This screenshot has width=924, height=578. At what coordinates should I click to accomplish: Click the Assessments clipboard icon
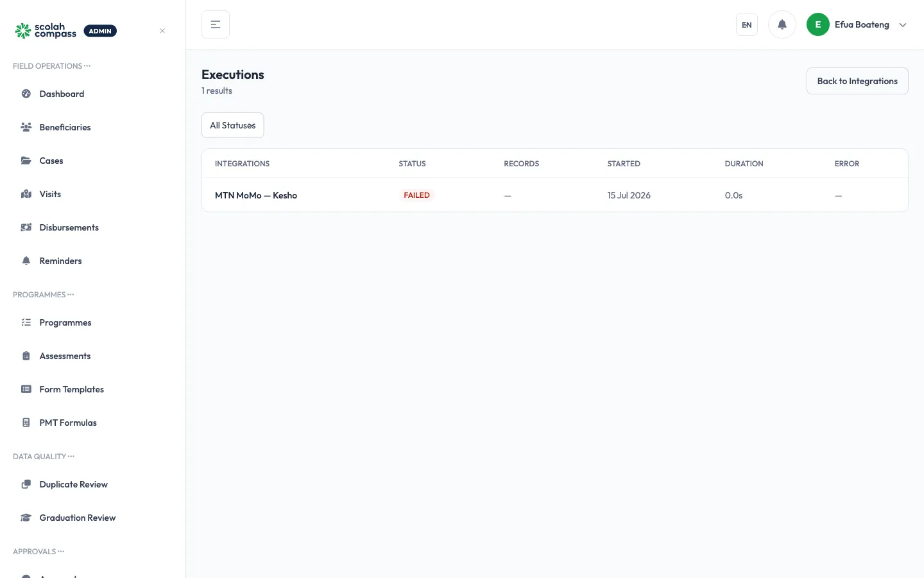tap(26, 356)
